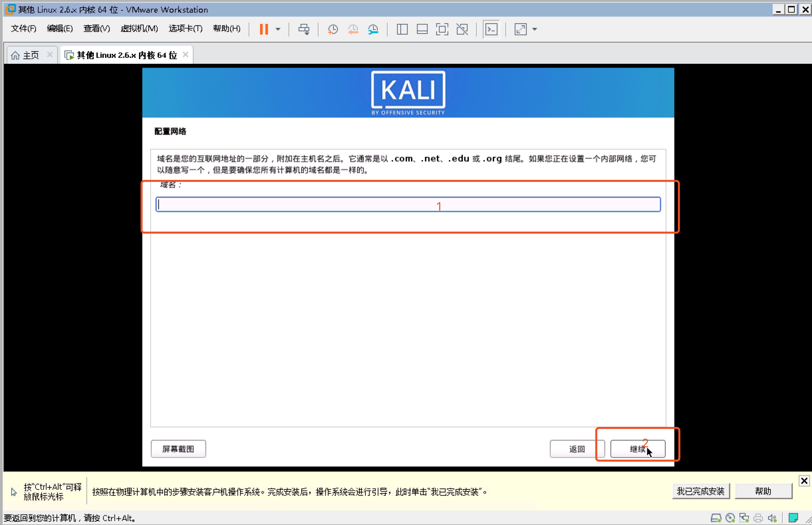Open the stretch guest display dropdown
The image size is (812, 525).
click(x=534, y=29)
